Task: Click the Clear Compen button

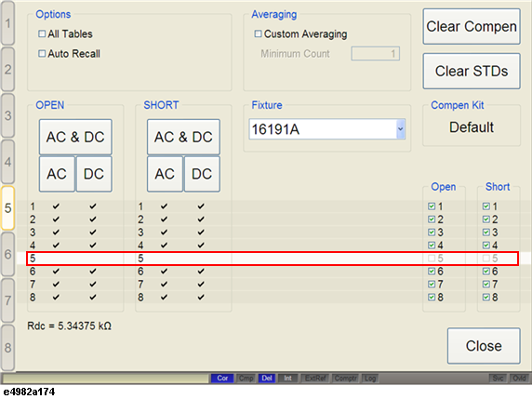Action: tap(472, 26)
